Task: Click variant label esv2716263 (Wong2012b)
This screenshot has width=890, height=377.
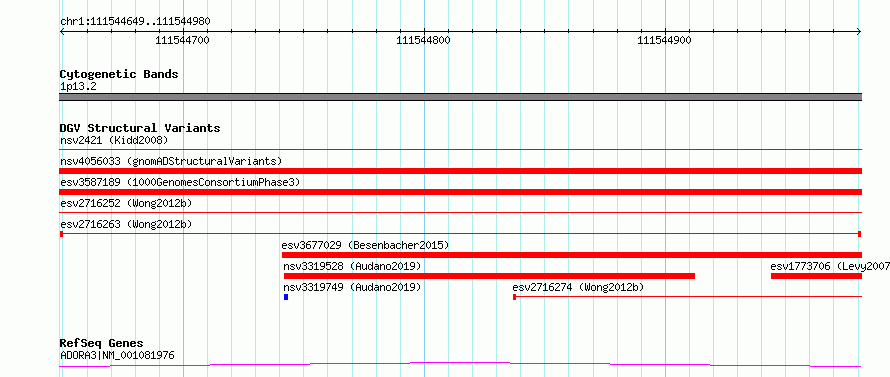Action: point(126,224)
